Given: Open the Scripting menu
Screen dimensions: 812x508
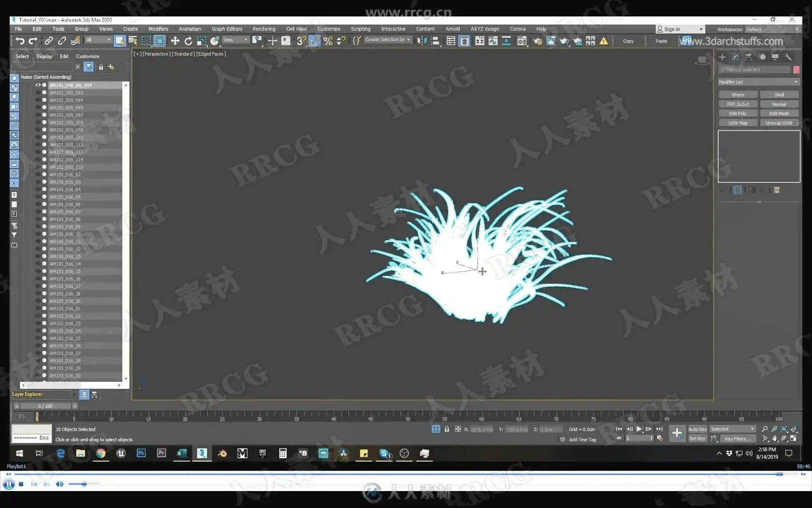Looking at the screenshot, I should click(x=361, y=29).
